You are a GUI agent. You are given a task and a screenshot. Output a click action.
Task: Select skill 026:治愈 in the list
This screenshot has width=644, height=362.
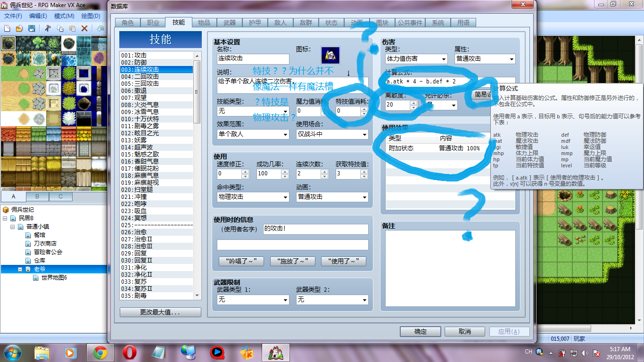[x=157, y=232]
